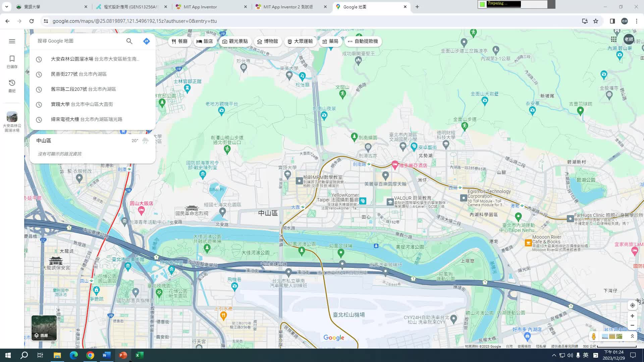
Task: Go back in browser history
Action: pos(7,21)
